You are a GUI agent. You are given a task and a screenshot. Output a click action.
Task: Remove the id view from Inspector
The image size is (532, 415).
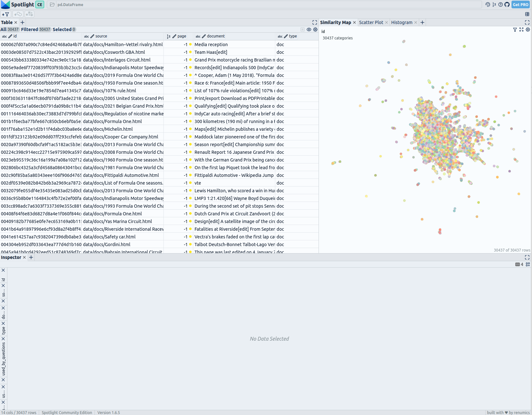[3, 270]
